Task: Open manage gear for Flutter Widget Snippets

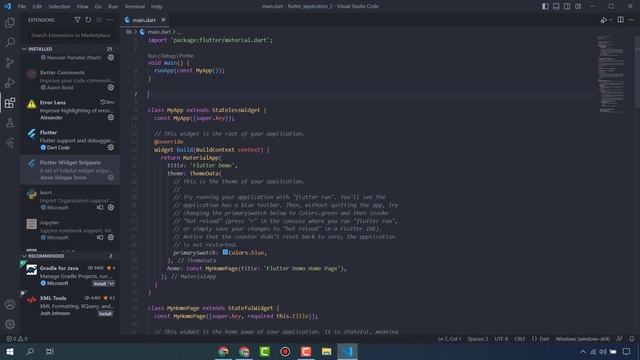Action: 111,178
